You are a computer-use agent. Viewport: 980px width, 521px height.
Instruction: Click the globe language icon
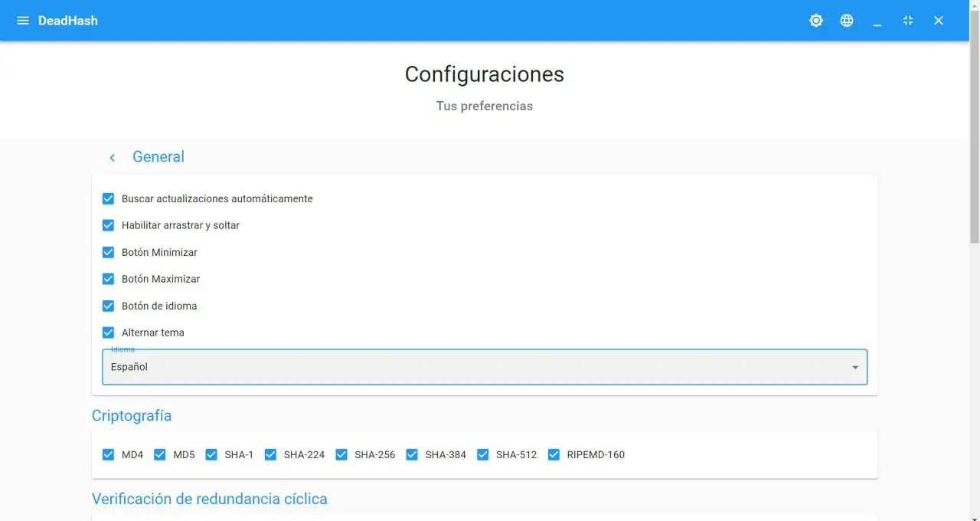click(x=847, y=21)
